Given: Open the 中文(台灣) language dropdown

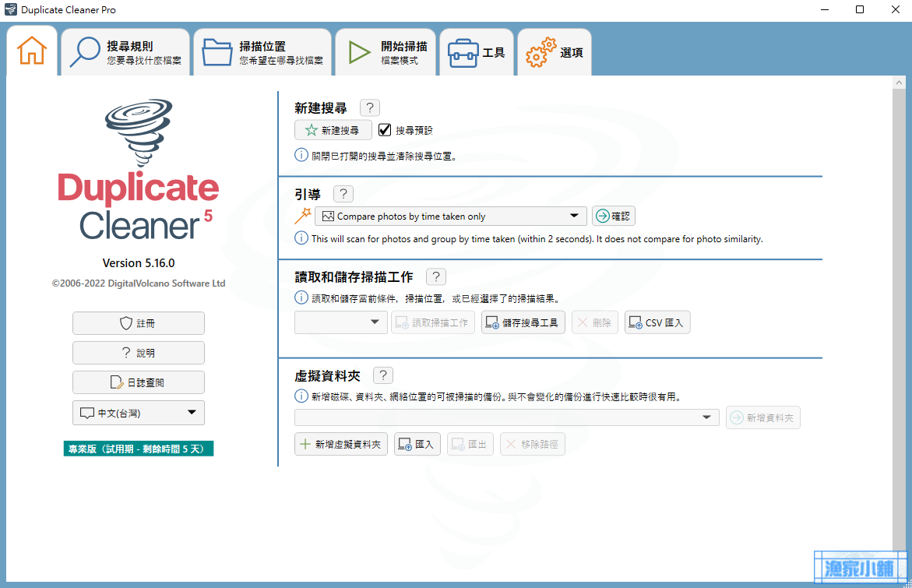Looking at the screenshot, I should [x=139, y=413].
